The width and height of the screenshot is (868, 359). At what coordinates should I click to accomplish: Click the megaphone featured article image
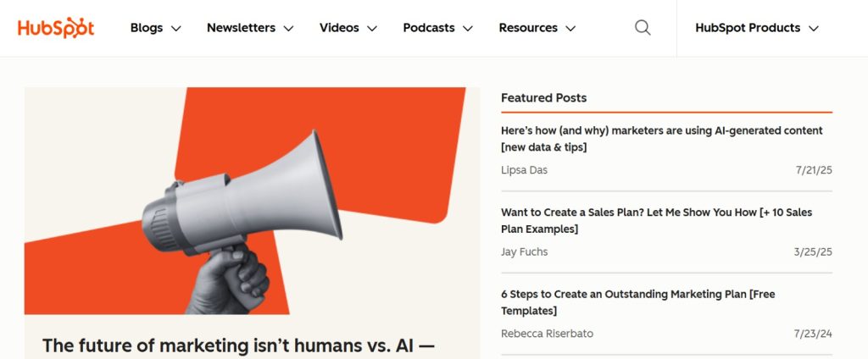(x=251, y=201)
